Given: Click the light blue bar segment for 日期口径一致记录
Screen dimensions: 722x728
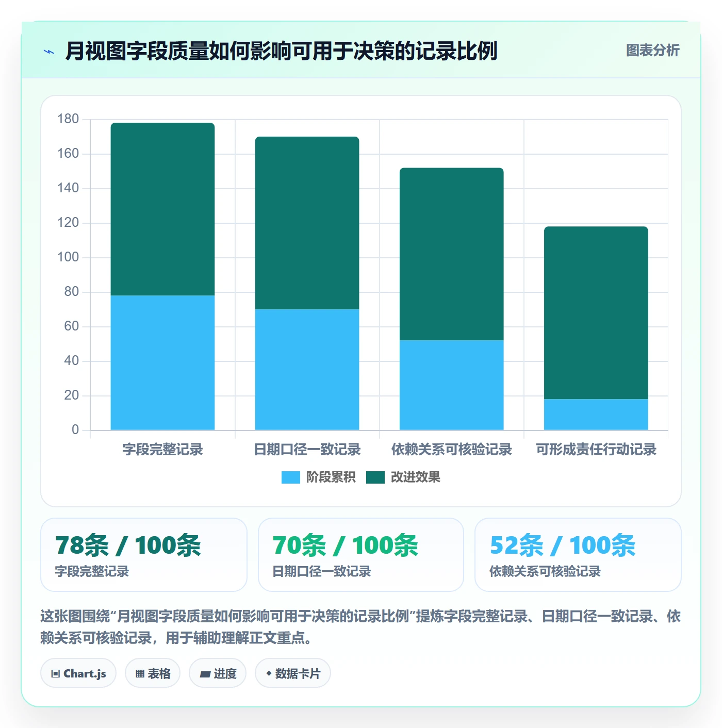Looking at the screenshot, I should (307, 370).
